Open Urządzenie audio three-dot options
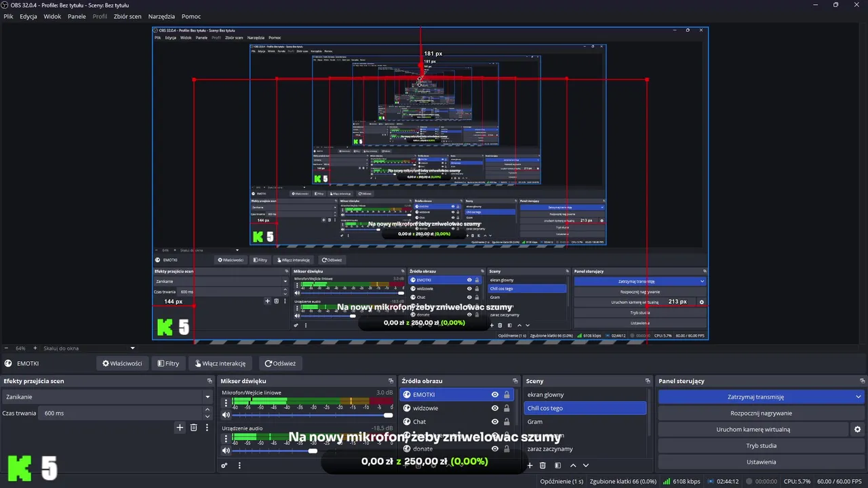Screen dimensions: 868x488 [226, 439]
